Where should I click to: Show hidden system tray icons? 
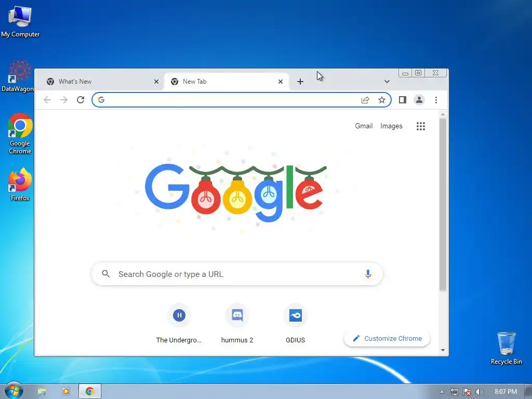[442, 392]
